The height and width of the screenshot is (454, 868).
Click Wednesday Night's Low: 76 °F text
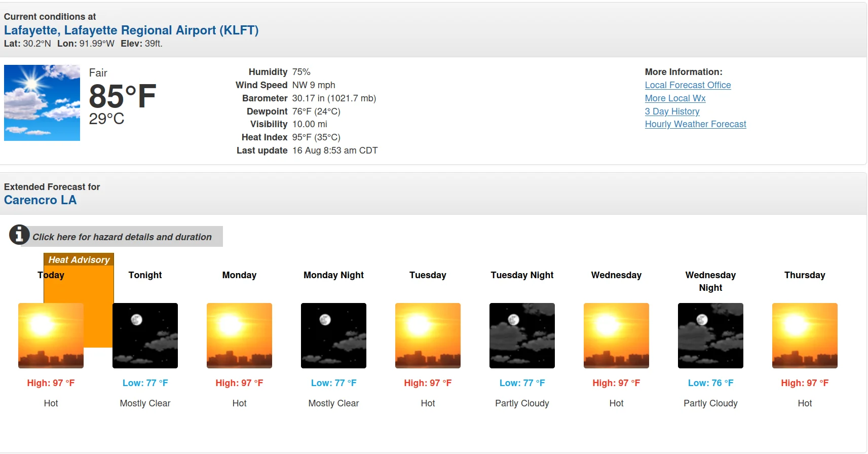click(710, 383)
